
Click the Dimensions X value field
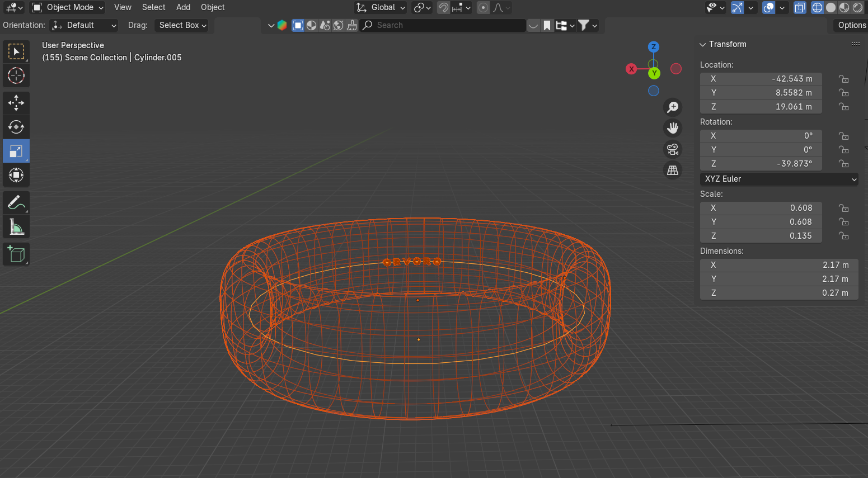[779, 265]
